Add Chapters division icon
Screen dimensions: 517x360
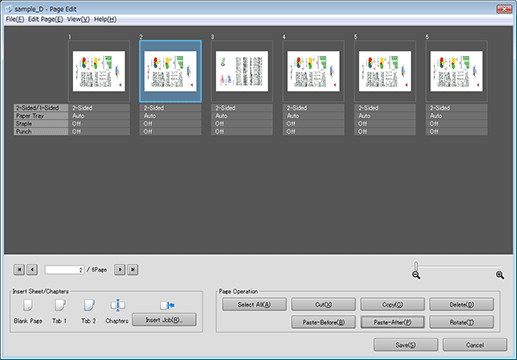[x=117, y=305]
